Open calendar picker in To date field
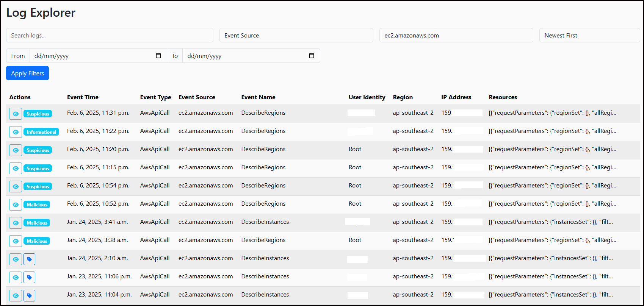Viewport: 644px width, 306px height. pos(312,56)
